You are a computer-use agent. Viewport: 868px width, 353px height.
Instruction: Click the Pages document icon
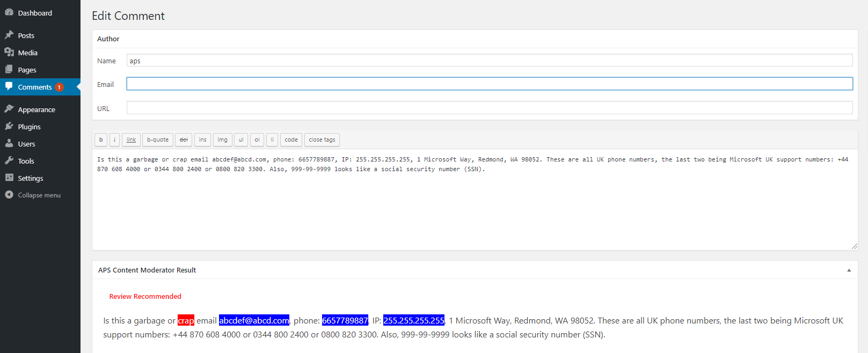point(9,69)
